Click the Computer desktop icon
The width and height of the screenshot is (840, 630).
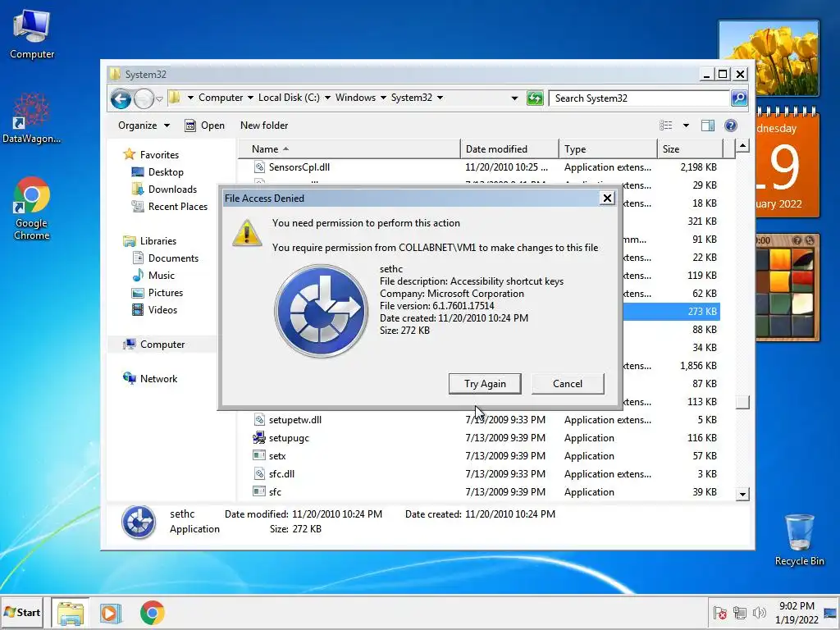(32, 34)
